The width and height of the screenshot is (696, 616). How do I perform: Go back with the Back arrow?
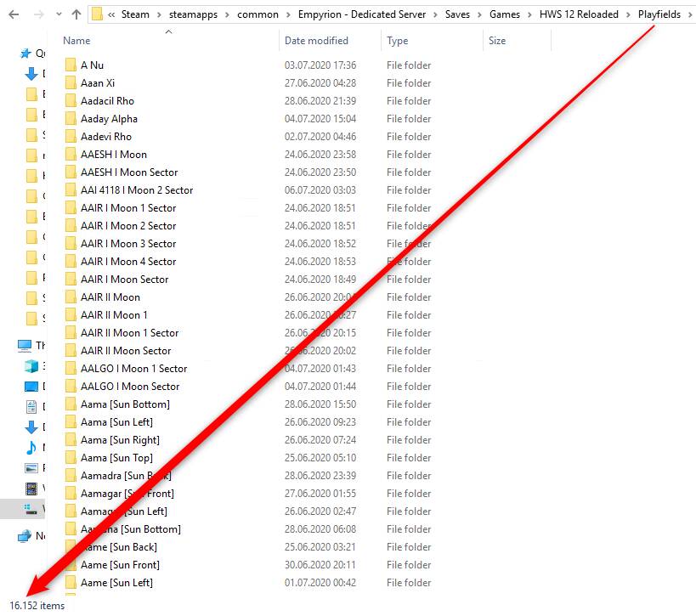14,14
